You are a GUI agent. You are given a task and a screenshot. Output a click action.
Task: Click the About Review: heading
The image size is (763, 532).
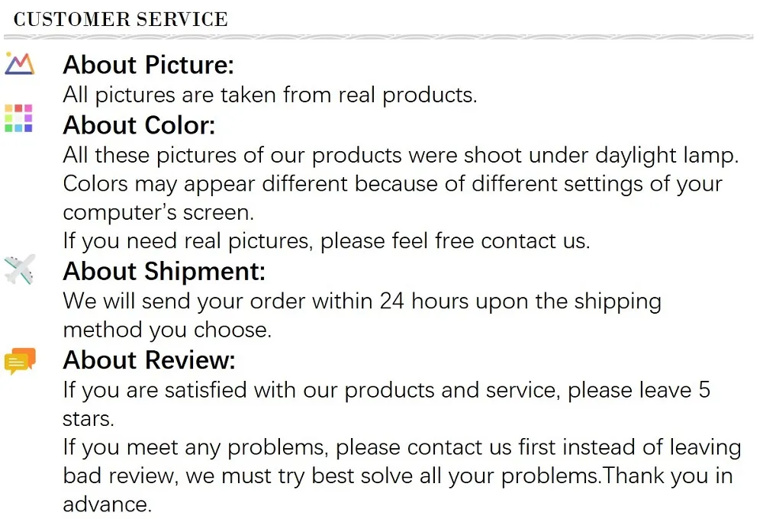click(149, 360)
